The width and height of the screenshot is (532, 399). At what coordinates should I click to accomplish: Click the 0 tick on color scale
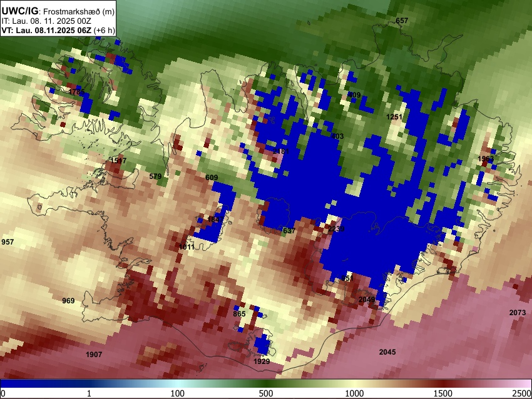click(x=3, y=393)
